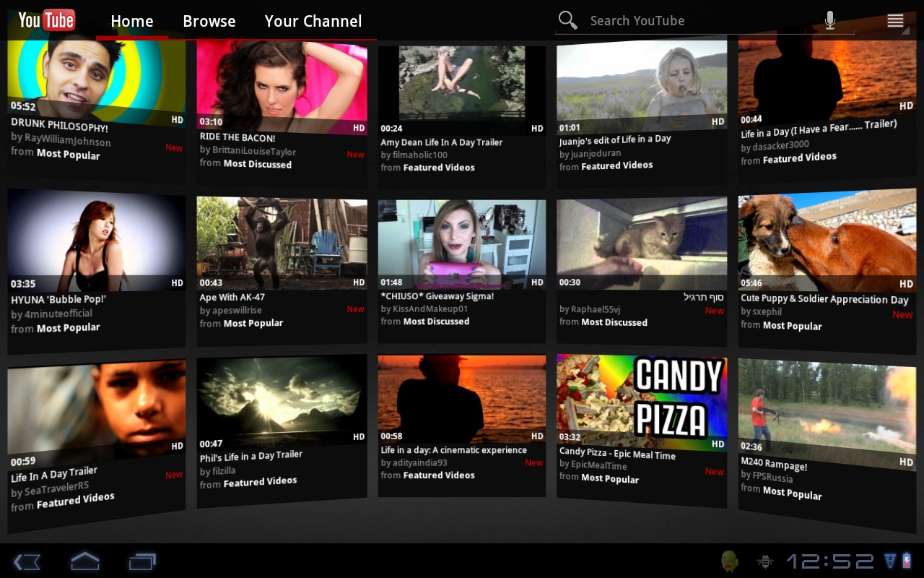Start voice search with the microphone icon
This screenshot has width=924, height=578.
(830, 20)
